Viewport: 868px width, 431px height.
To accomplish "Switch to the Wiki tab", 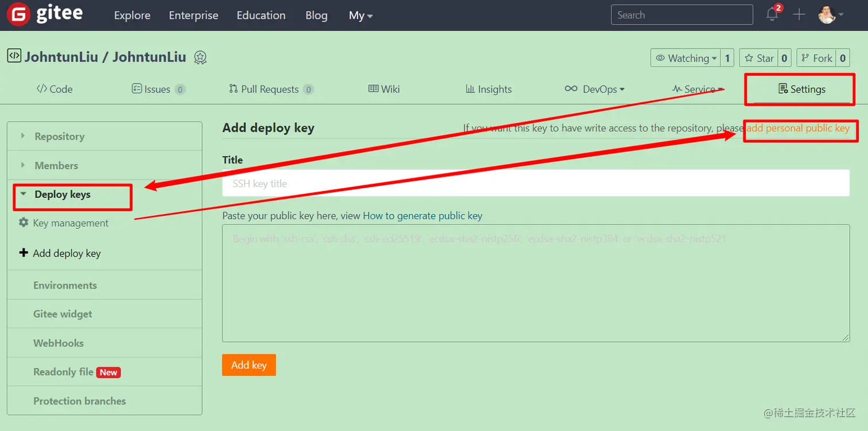I will coord(384,89).
